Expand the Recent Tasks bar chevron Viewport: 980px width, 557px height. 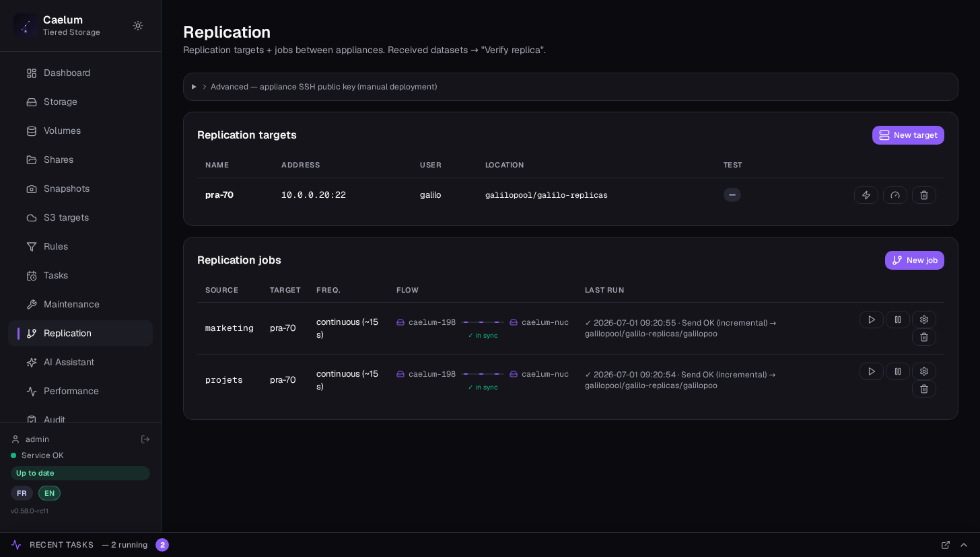964,545
